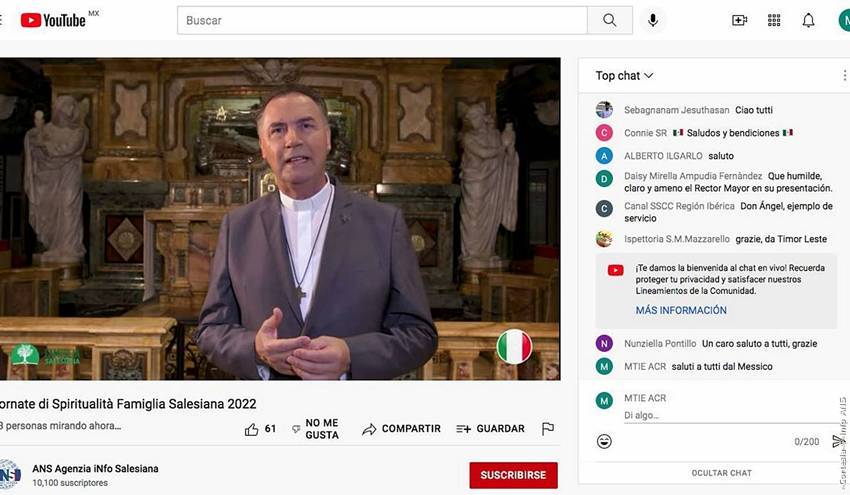The width and height of the screenshot is (850, 495).
Task: Click Sebagnanam Jesuthasan's chat avatar
Action: point(604,110)
